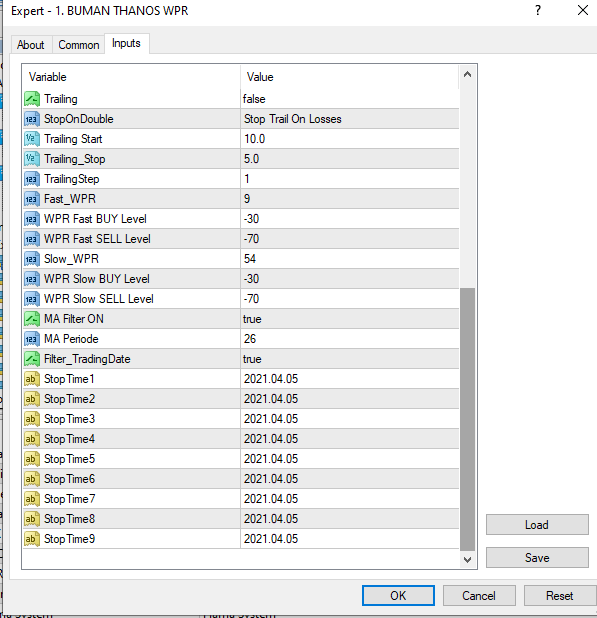Switch to the About tab
The height and width of the screenshot is (618, 597).
coord(31,45)
